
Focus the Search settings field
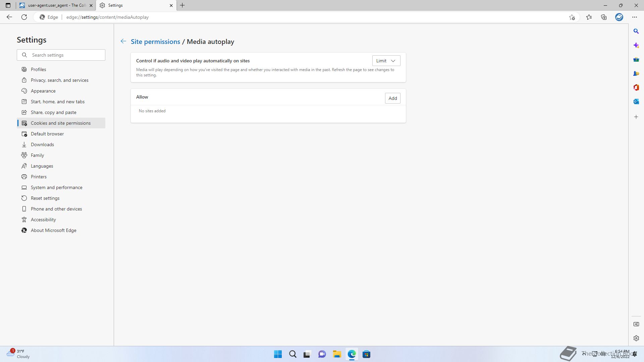(x=61, y=55)
